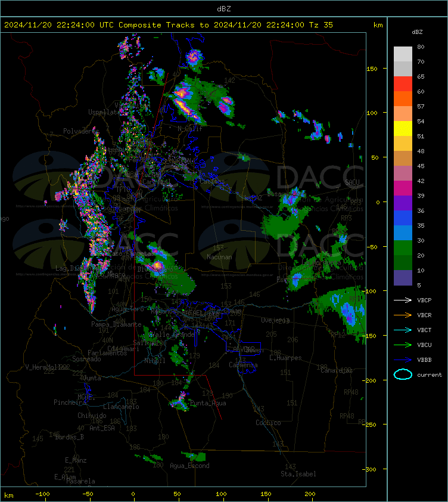Click the 'km' label at bottom left
The height and width of the screenshot is (502, 448).
tap(9, 495)
